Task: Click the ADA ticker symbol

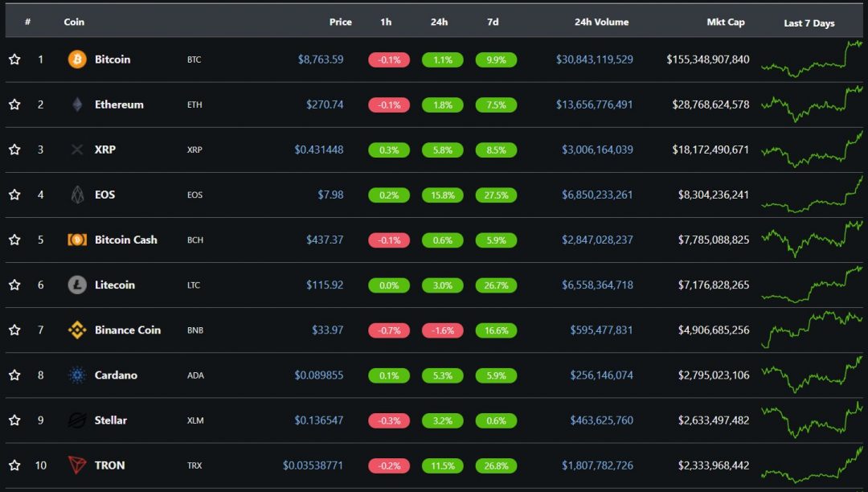Action: pos(195,375)
